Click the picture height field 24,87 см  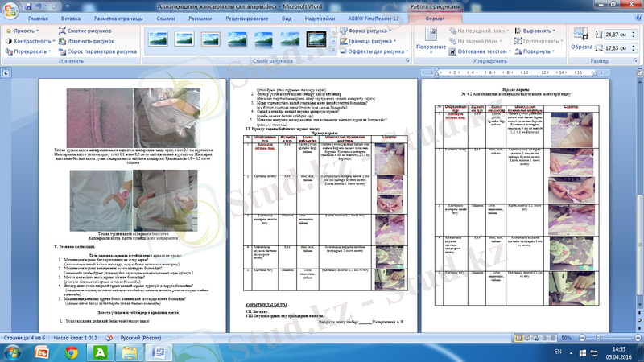pyautogui.click(x=616, y=35)
